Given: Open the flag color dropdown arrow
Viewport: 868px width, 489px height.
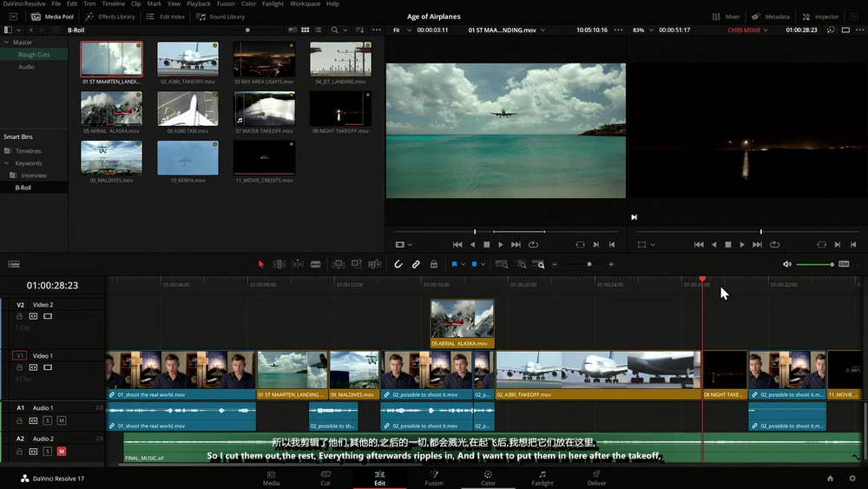Looking at the screenshot, I should (463, 264).
